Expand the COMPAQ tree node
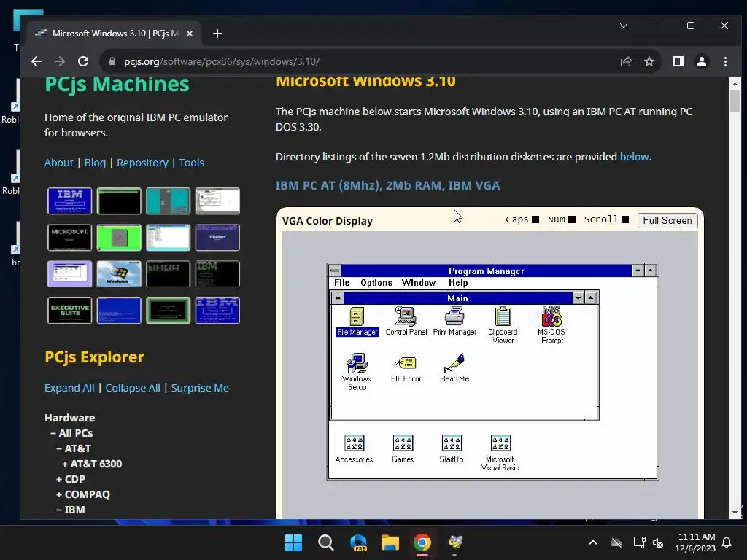The width and height of the screenshot is (747, 560). tap(83, 494)
